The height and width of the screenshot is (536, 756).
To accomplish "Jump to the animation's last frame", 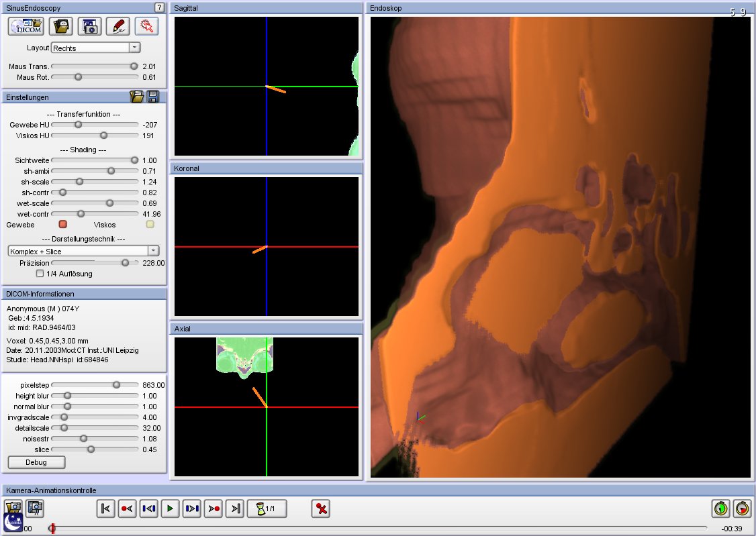I will click(x=235, y=509).
